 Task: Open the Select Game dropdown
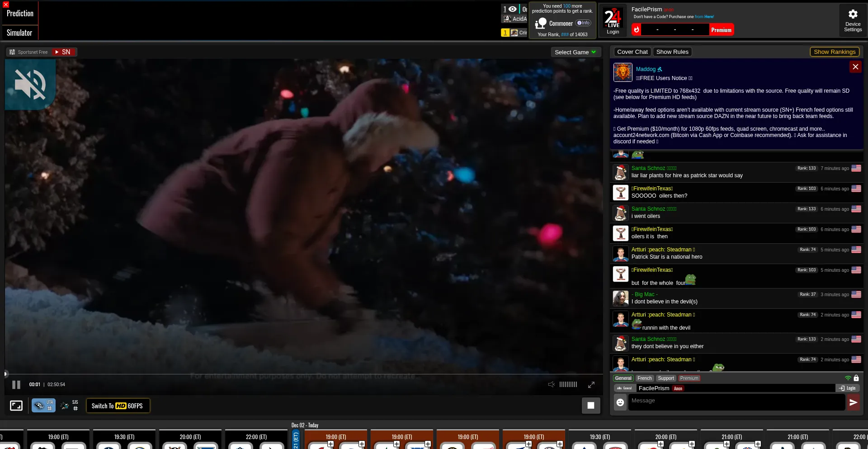click(576, 52)
